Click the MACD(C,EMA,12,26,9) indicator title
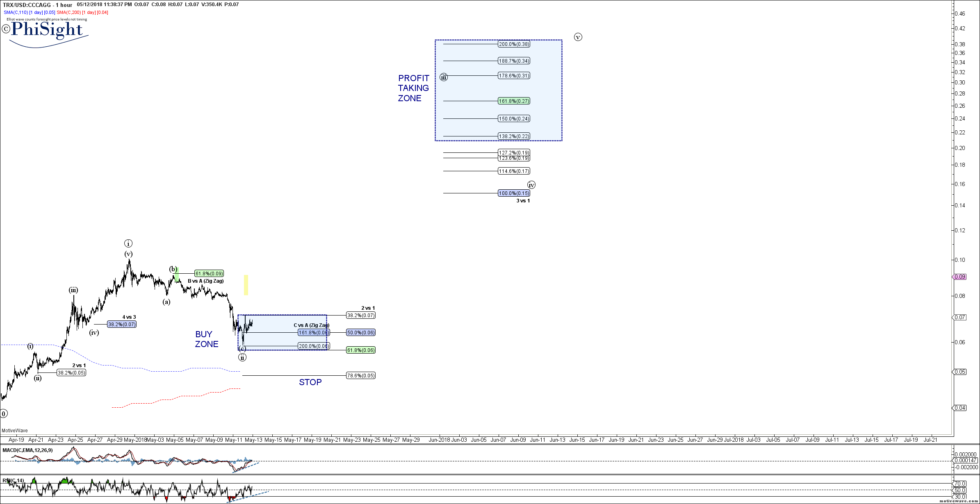 pyautogui.click(x=27, y=450)
